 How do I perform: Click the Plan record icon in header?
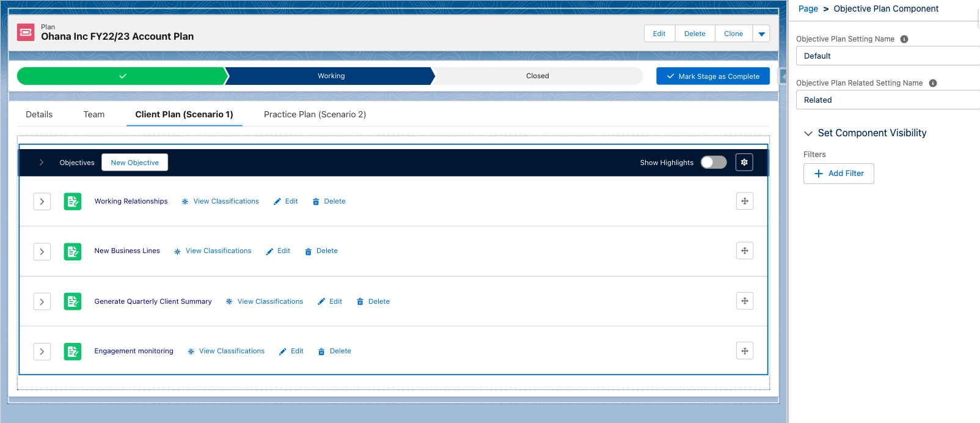[x=26, y=32]
